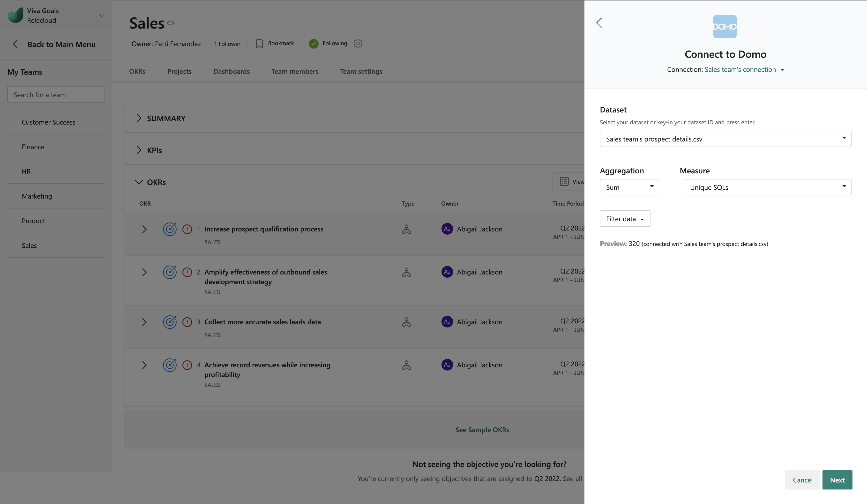Click warning status icon on Collect more accurate sales
867x504 pixels.
(x=187, y=322)
